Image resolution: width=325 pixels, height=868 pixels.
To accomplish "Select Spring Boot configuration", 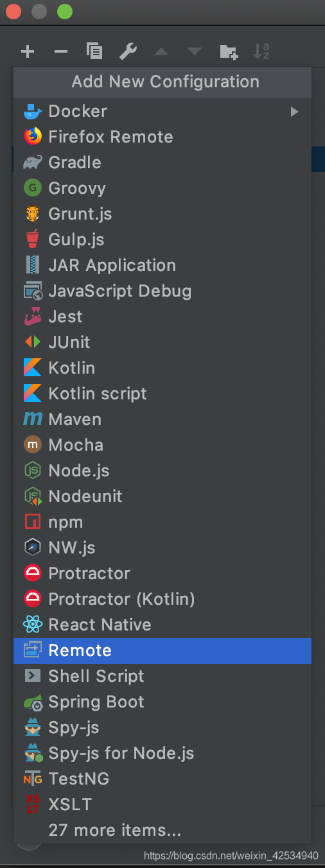I will (162, 702).
